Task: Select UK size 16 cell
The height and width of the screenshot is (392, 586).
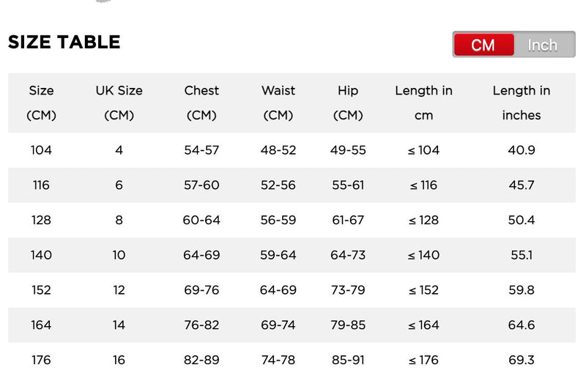Action: pyautogui.click(x=119, y=360)
